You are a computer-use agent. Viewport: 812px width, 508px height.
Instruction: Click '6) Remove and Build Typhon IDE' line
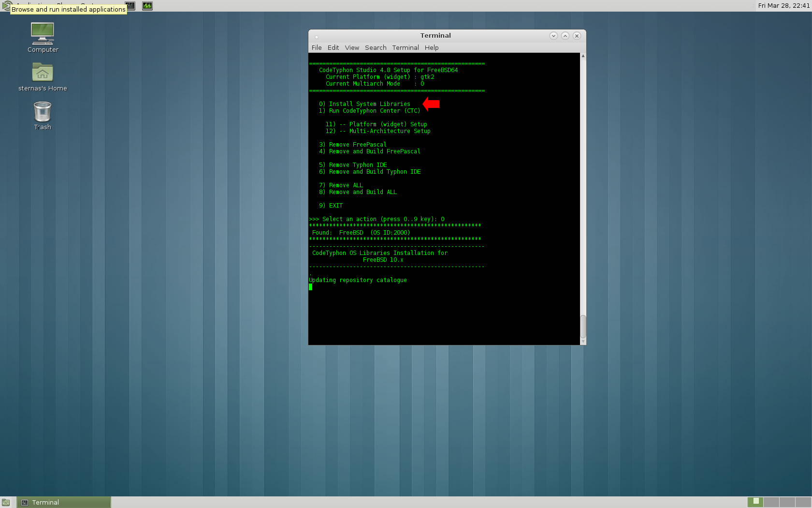[x=370, y=172]
